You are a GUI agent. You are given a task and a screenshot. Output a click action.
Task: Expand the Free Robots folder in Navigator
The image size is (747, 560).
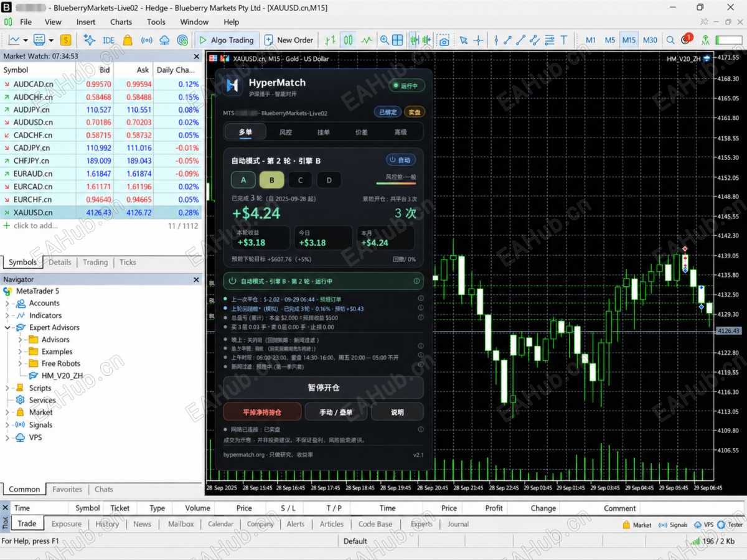[x=20, y=364]
